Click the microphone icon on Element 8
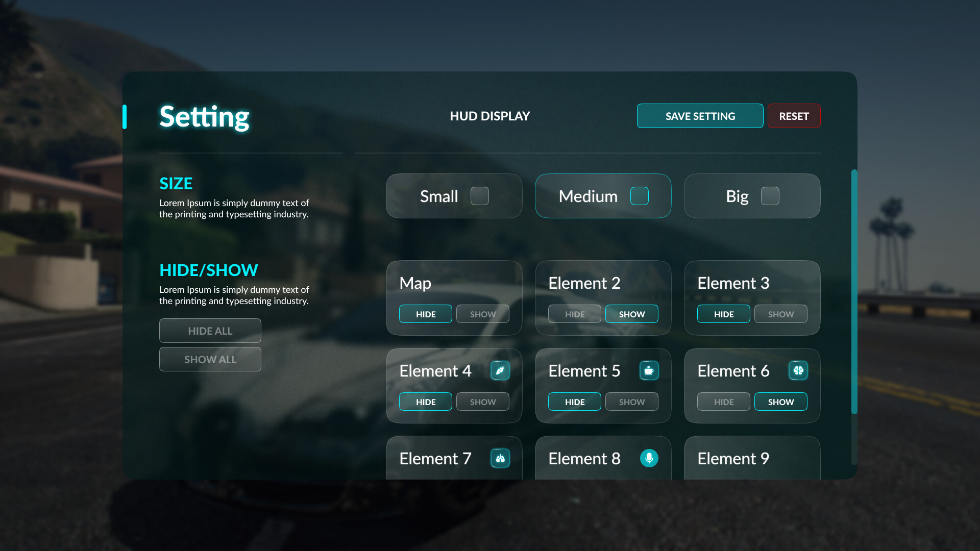 [x=649, y=458]
